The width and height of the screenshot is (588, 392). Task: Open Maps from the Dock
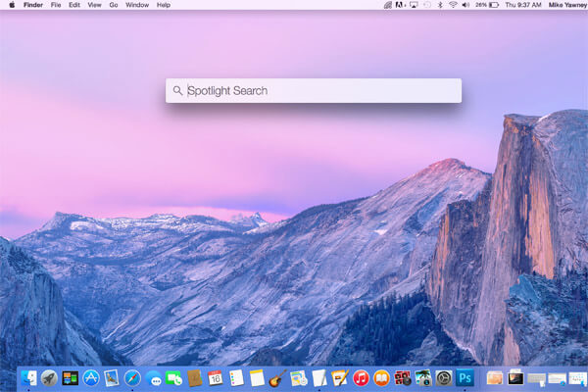pyautogui.click(x=299, y=378)
